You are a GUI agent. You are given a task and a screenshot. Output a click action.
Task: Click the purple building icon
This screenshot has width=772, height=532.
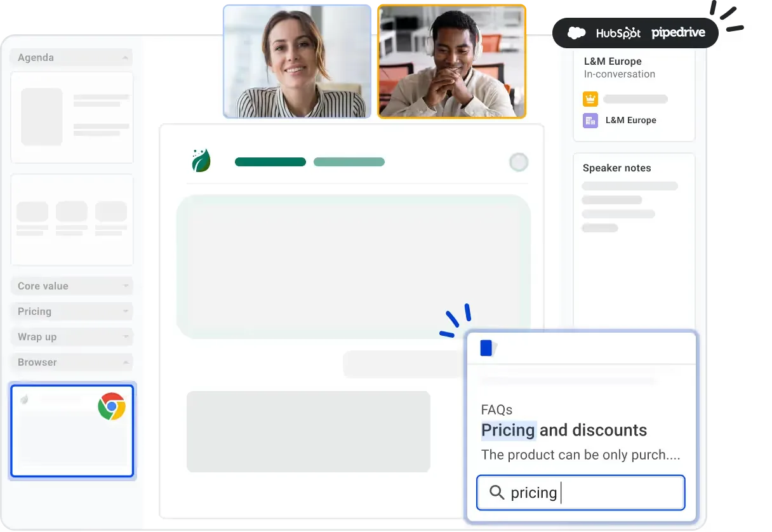coord(590,120)
